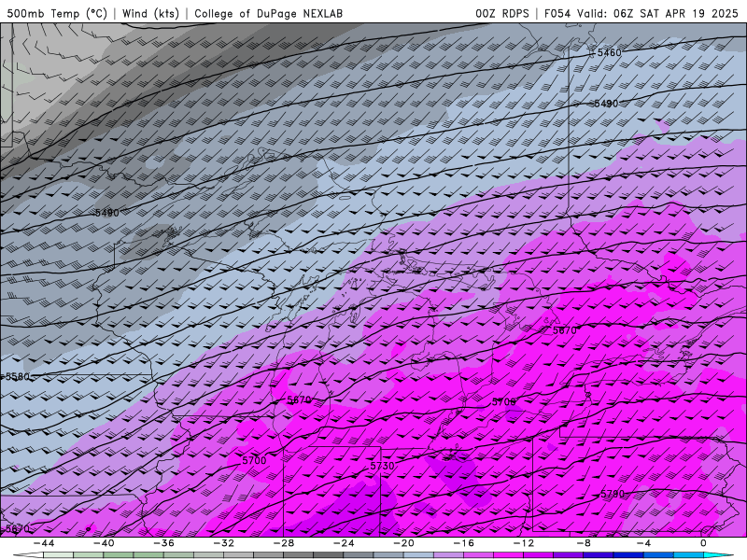
Task: Click the -24 colorbar tick label
Action: [x=344, y=543]
